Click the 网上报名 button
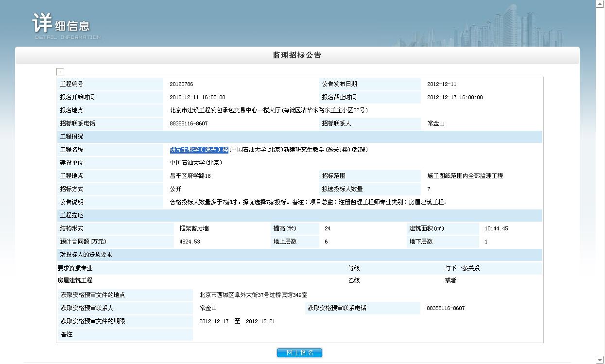This screenshot has width=605, height=364. pyautogui.click(x=299, y=353)
